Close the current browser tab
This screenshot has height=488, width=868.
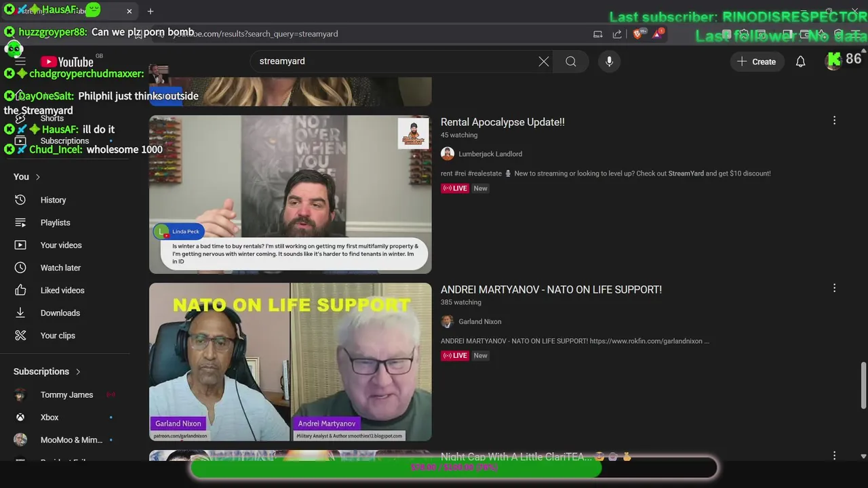(x=130, y=11)
